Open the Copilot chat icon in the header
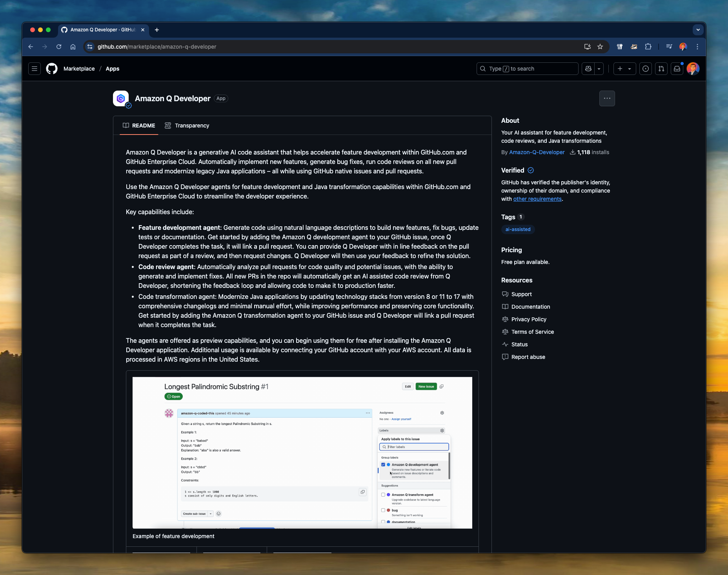 click(588, 69)
